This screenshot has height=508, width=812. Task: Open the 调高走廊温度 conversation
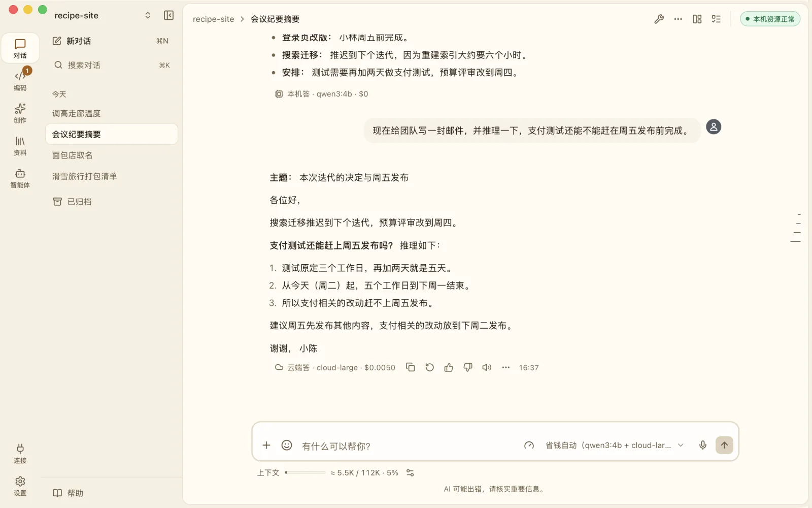[111, 113]
